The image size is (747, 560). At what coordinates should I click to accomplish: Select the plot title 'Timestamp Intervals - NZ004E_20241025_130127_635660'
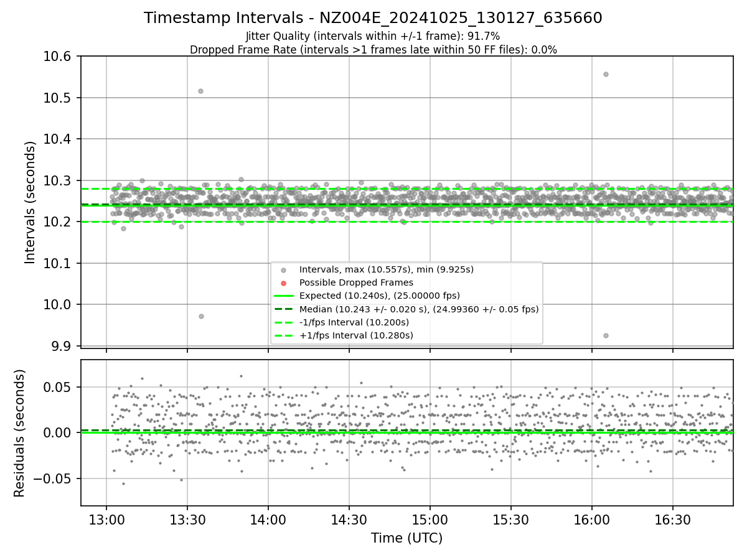pyautogui.click(x=373, y=18)
